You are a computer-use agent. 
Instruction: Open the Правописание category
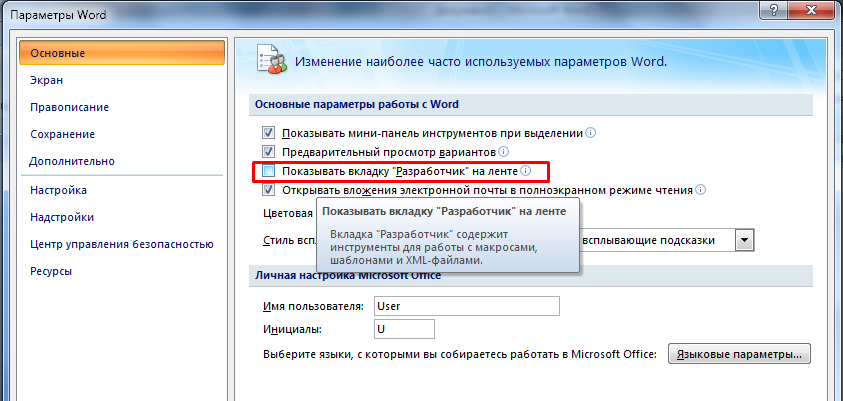click(x=70, y=108)
